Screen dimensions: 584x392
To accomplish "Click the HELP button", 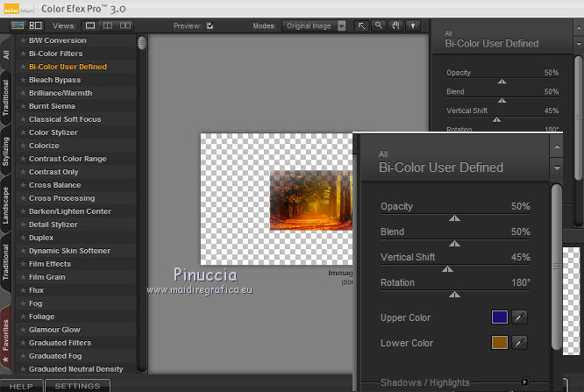I will [x=21, y=386].
